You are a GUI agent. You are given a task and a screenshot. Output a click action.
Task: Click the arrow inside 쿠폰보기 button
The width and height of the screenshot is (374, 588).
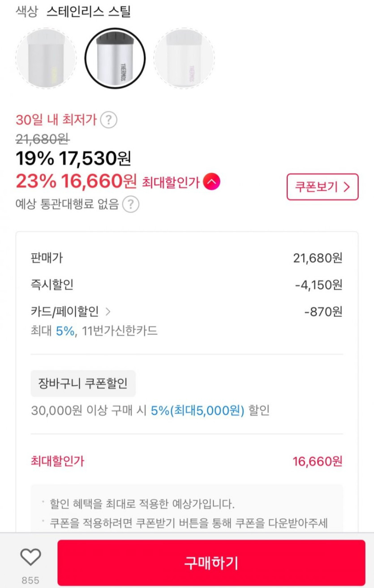(x=347, y=187)
